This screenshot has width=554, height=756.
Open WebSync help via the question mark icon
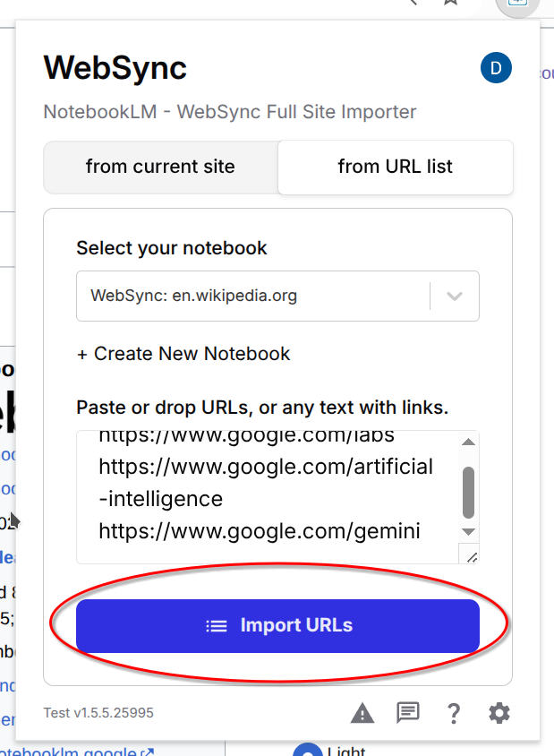coord(454,713)
